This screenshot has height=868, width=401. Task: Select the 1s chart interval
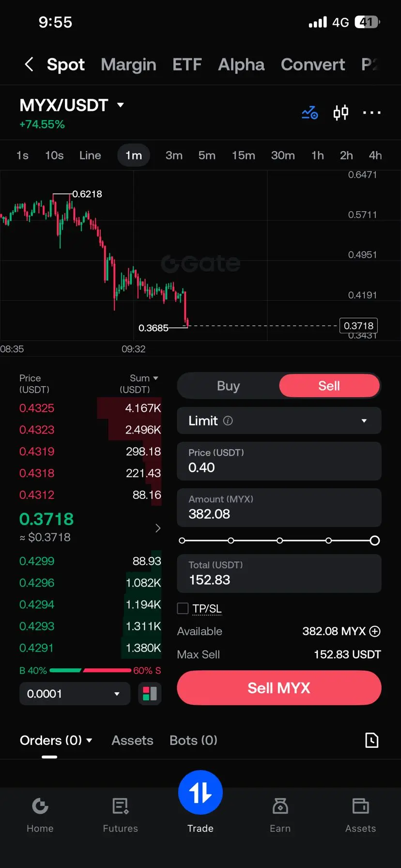22,155
